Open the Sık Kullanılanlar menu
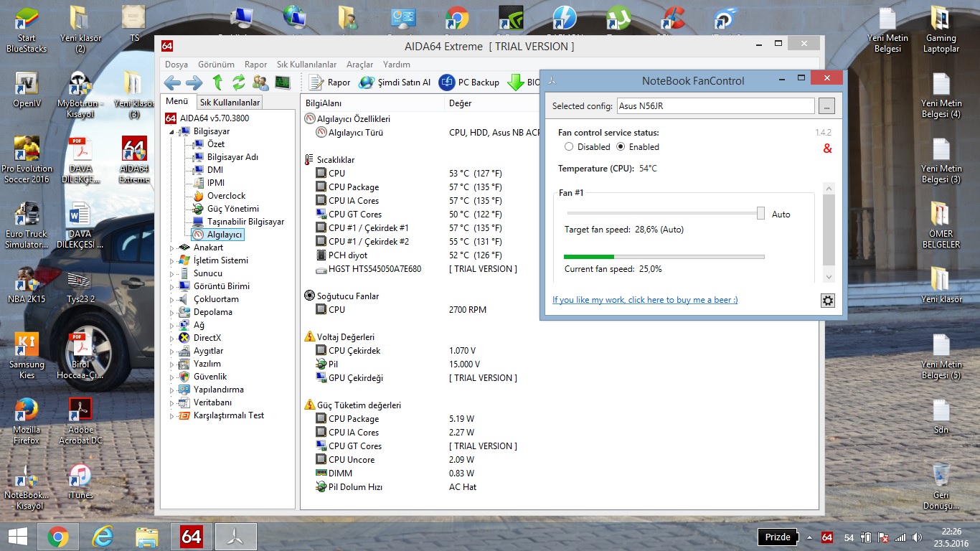Screen dimensions: 980x551 (x=306, y=65)
